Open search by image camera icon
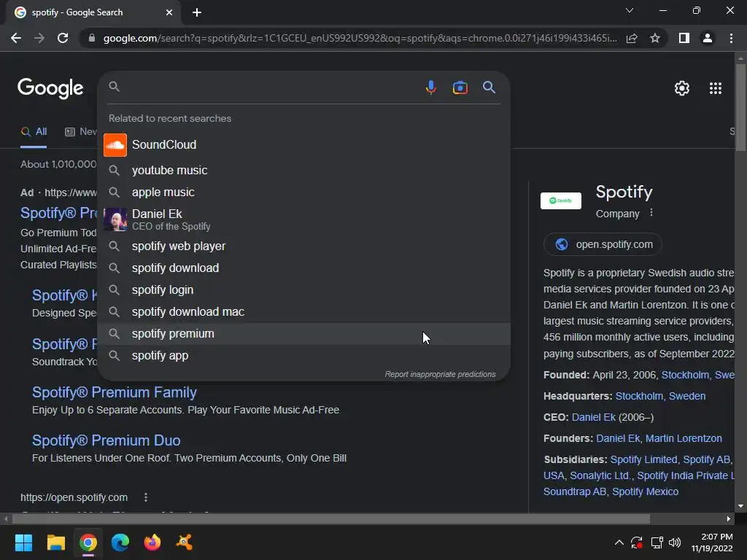 (460, 87)
